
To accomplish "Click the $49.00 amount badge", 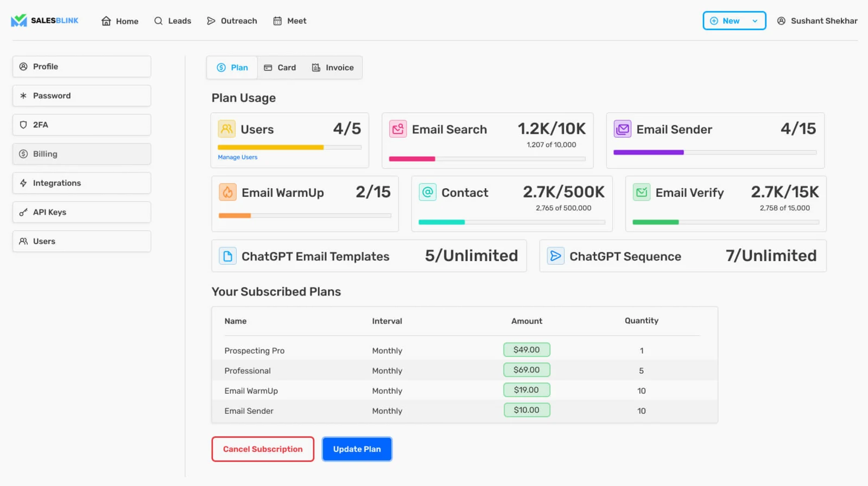I will [x=527, y=350].
